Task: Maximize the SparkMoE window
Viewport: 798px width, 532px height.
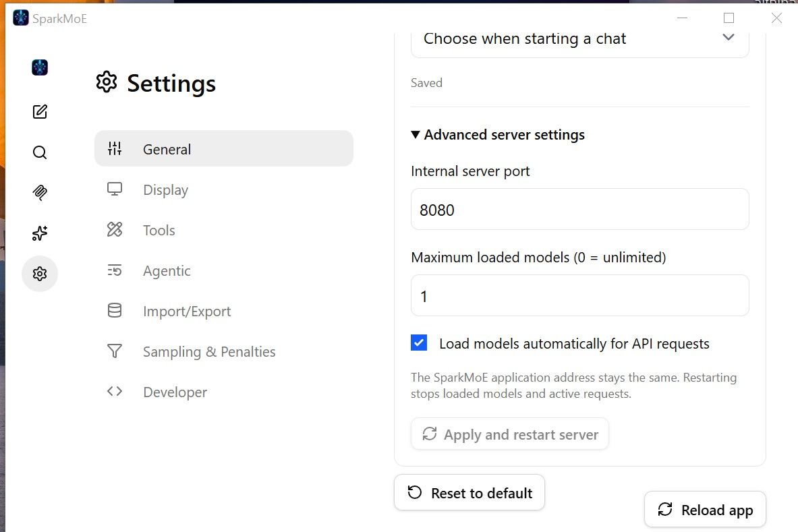Action: (x=729, y=18)
